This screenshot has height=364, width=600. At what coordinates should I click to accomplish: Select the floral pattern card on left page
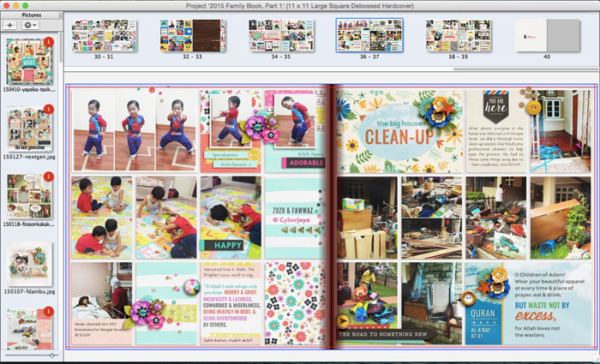pyautogui.click(x=295, y=303)
